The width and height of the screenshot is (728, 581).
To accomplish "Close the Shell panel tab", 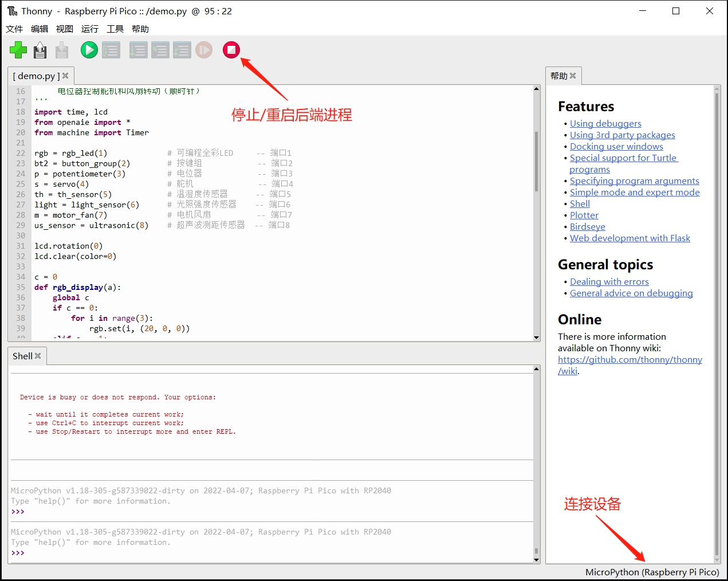I will point(38,356).
